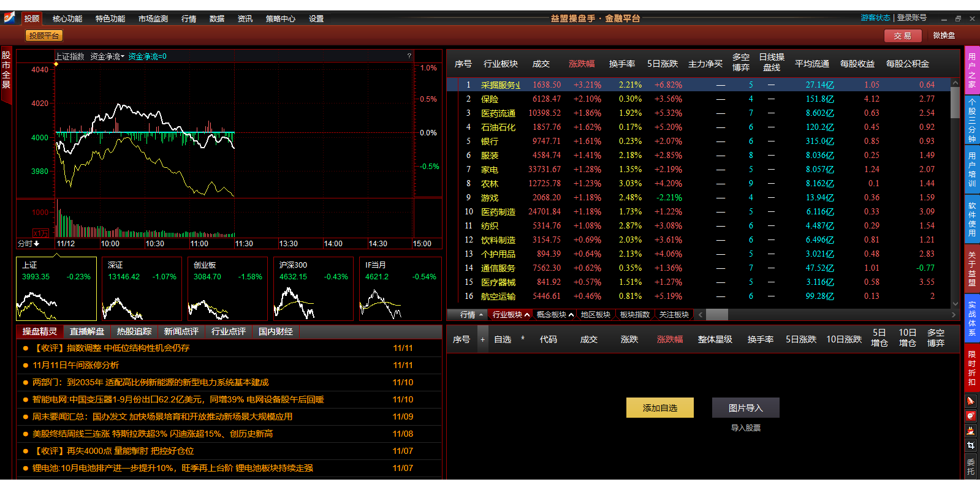Screen dimensions: 980x490
Task: Expand the 概念板块 tab menu
Action: (571, 315)
